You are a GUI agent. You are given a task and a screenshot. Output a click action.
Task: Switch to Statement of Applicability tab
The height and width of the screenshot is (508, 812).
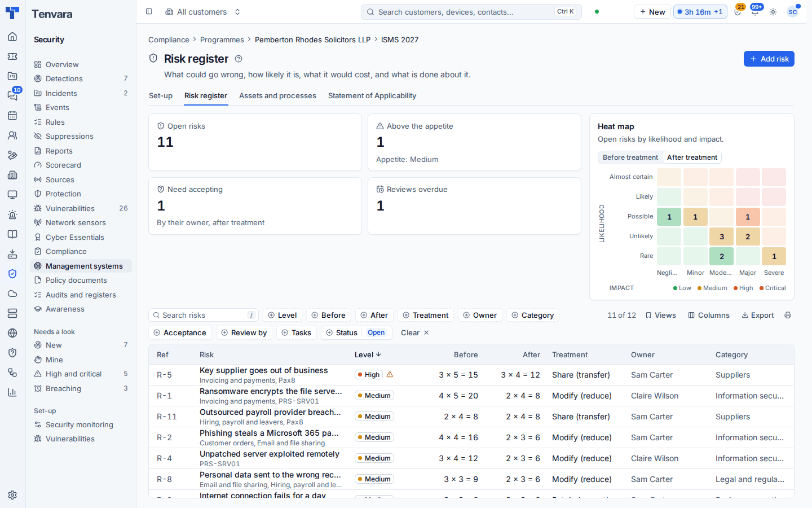[x=372, y=95]
